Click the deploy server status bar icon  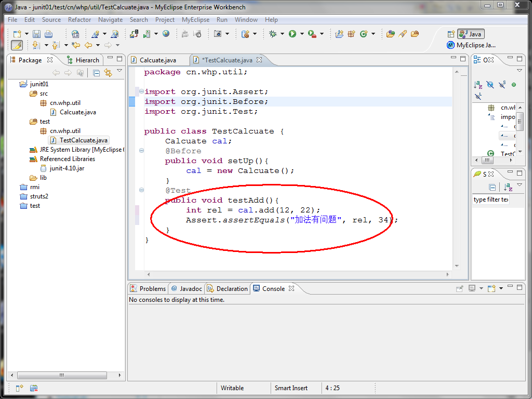(34, 388)
